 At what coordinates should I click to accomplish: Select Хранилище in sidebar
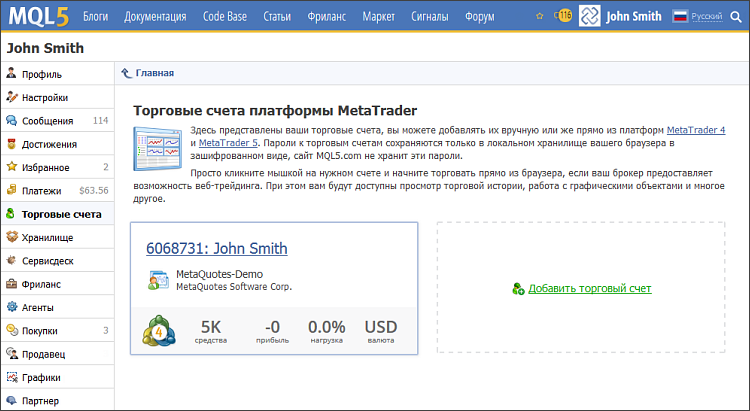point(57,237)
